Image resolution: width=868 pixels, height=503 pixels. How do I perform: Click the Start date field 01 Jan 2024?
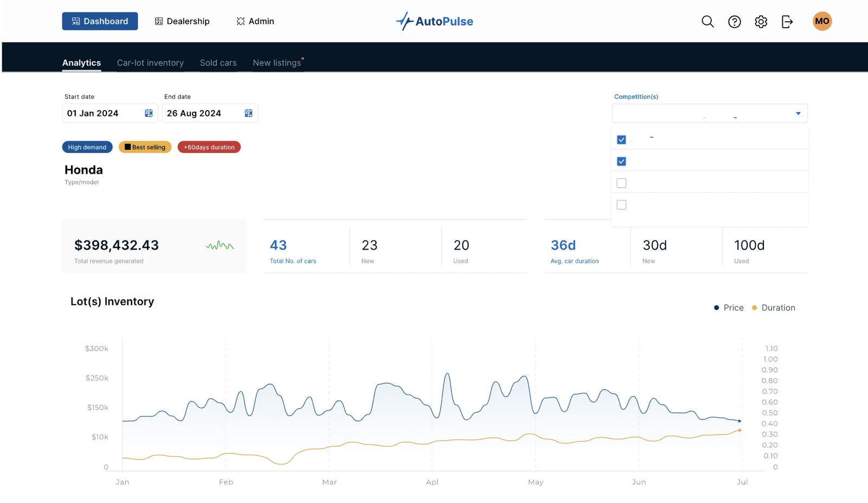(x=110, y=113)
